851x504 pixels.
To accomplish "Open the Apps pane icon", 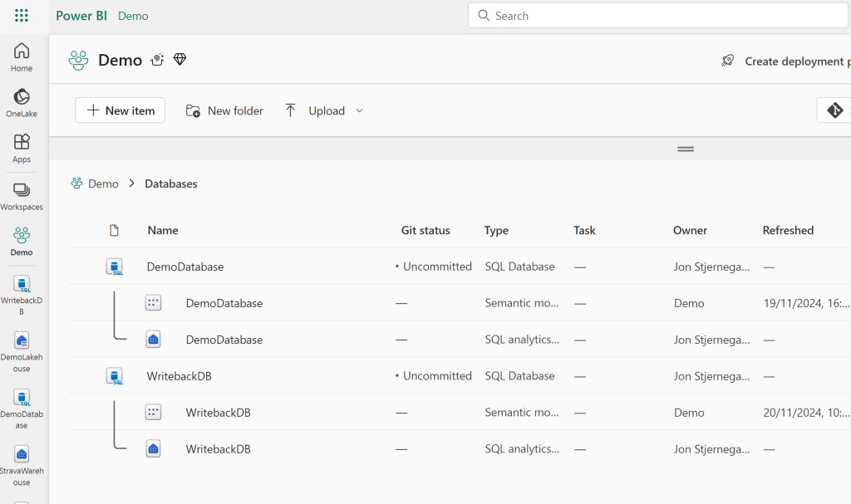I will [22, 149].
